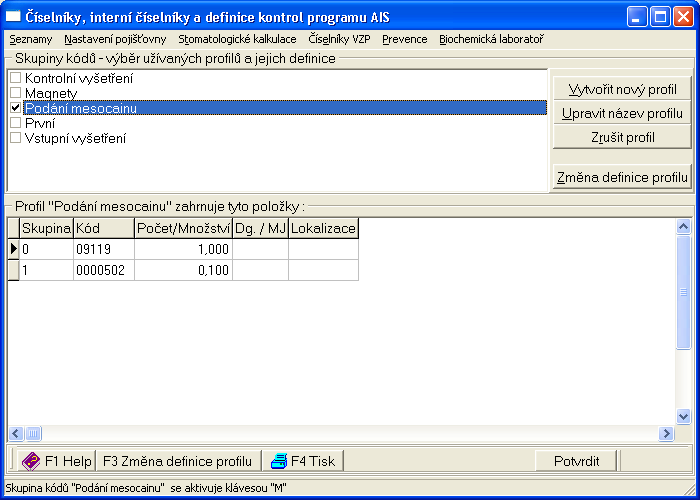Open the Číselníky VZP menu
The image size is (700, 500).
coord(339,39)
